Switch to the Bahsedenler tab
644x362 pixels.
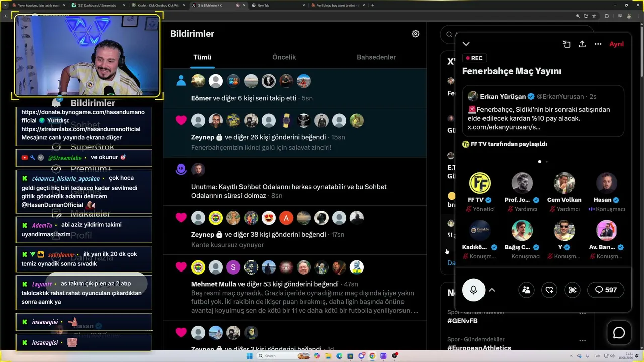tap(376, 57)
